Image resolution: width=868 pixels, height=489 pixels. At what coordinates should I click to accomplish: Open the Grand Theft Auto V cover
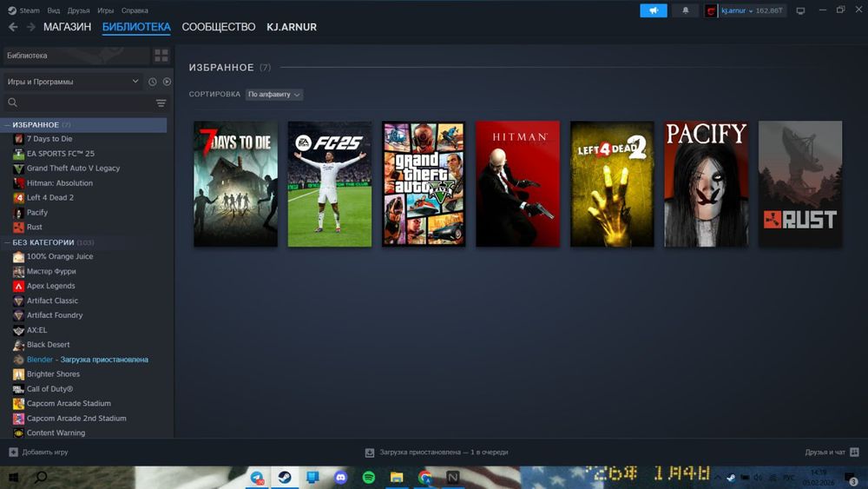pos(424,184)
